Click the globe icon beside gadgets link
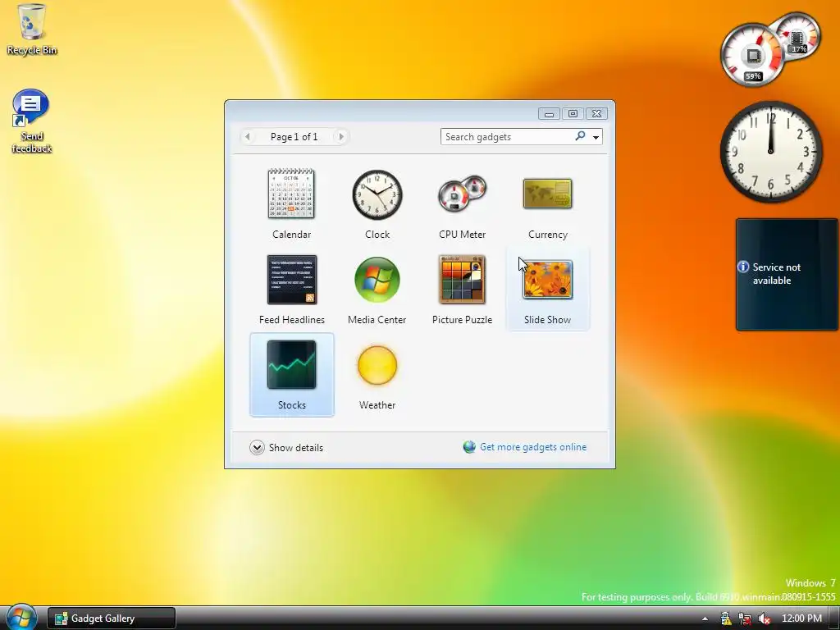The image size is (840, 630). coord(469,447)
